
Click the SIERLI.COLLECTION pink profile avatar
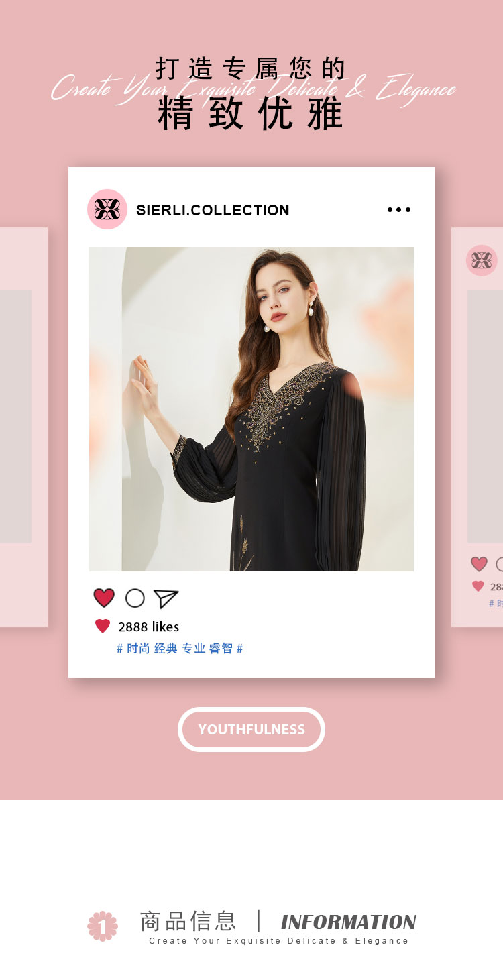click(107, 209)
